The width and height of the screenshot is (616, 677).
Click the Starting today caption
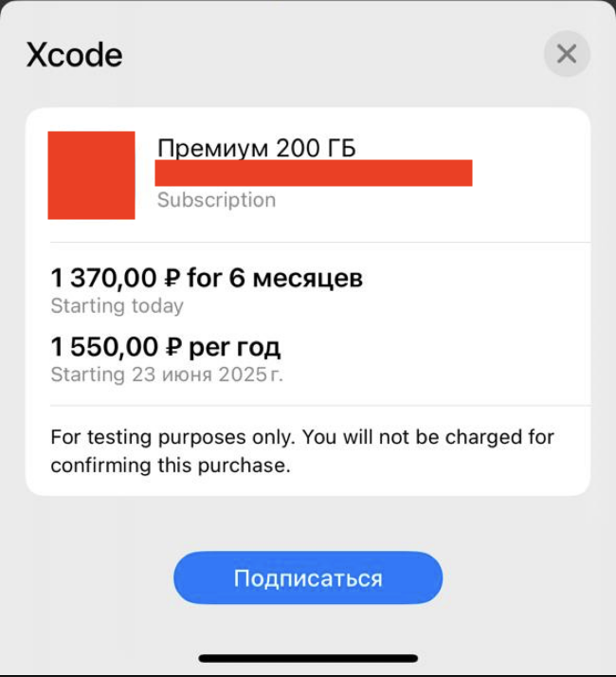tap(117, 305)
